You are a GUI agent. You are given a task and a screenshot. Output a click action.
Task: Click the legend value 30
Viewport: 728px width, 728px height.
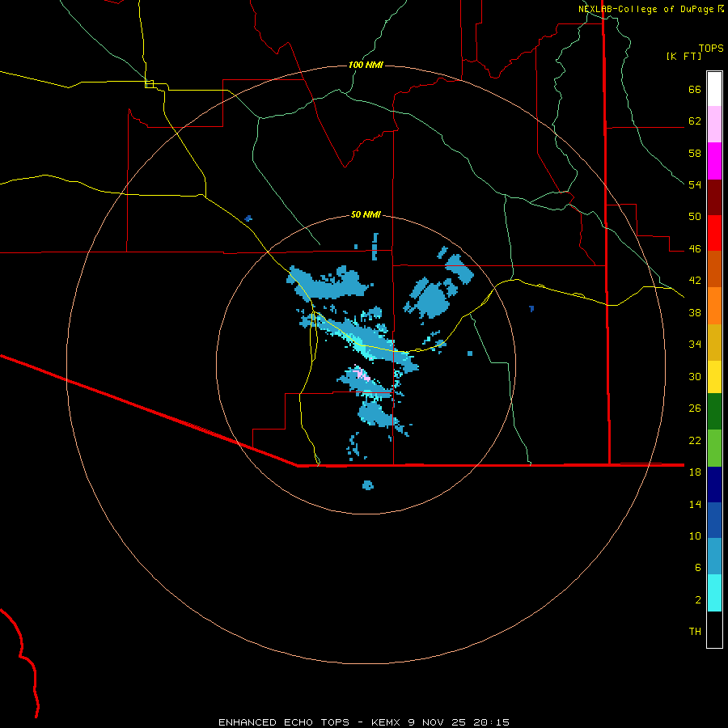(x=695, y=376)
